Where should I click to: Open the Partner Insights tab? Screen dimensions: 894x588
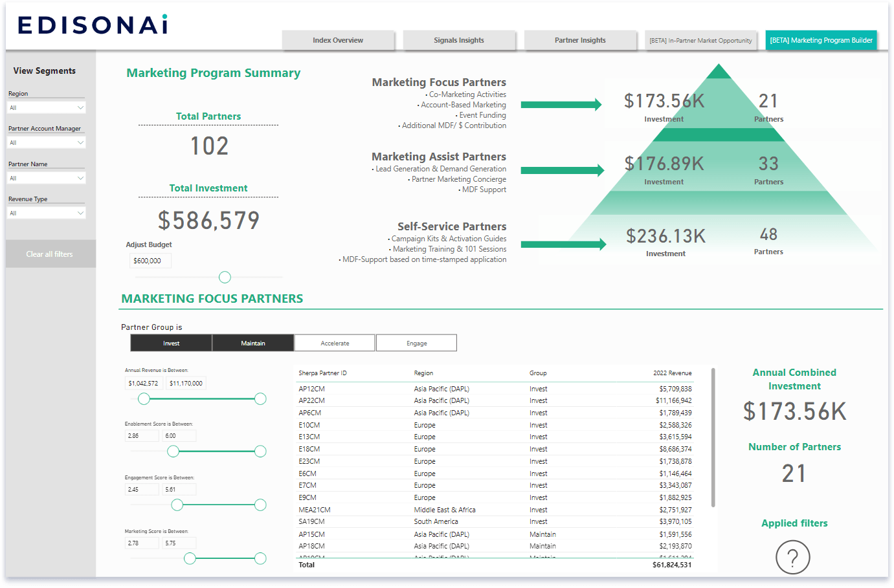point(580,40)
